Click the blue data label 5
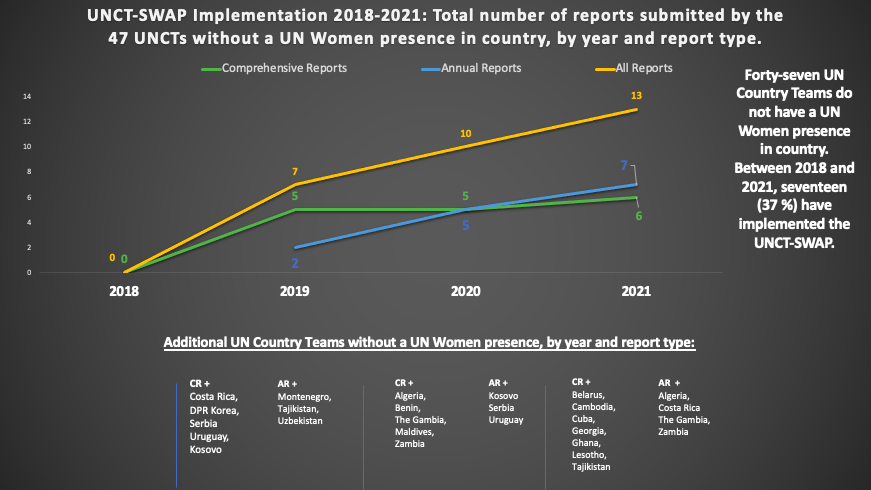The height and width of the screenshot is (490, 871). pos(465,226)
